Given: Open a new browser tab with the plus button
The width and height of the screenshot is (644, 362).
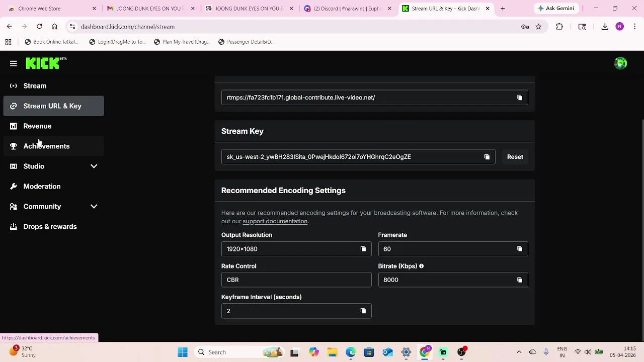Looking at the screenshot, I should click(503, 9).
